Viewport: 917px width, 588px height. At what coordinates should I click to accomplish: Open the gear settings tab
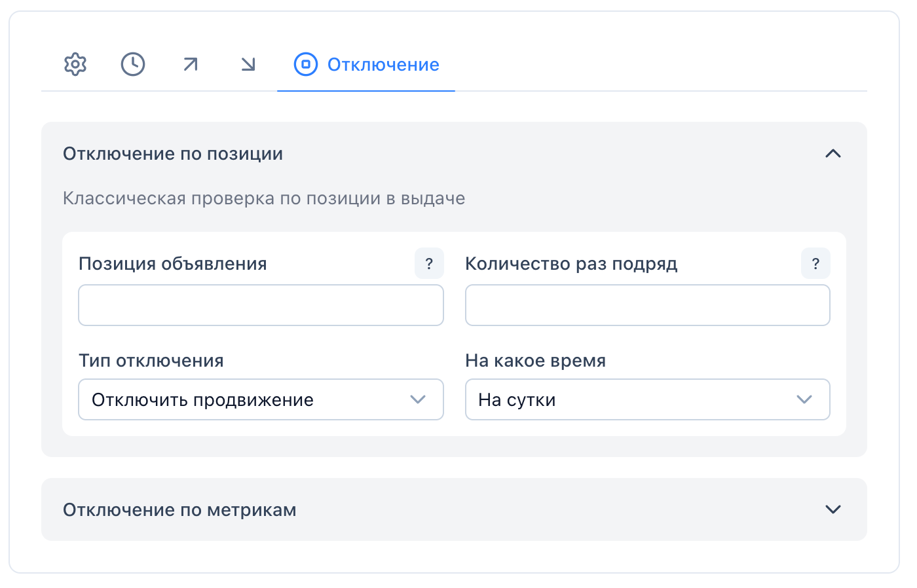point(75,64)
